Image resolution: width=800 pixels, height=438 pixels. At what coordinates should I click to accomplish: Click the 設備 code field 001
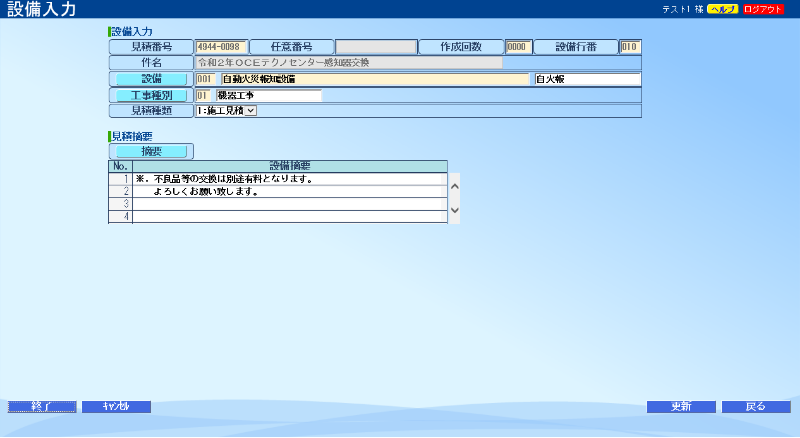205,79
